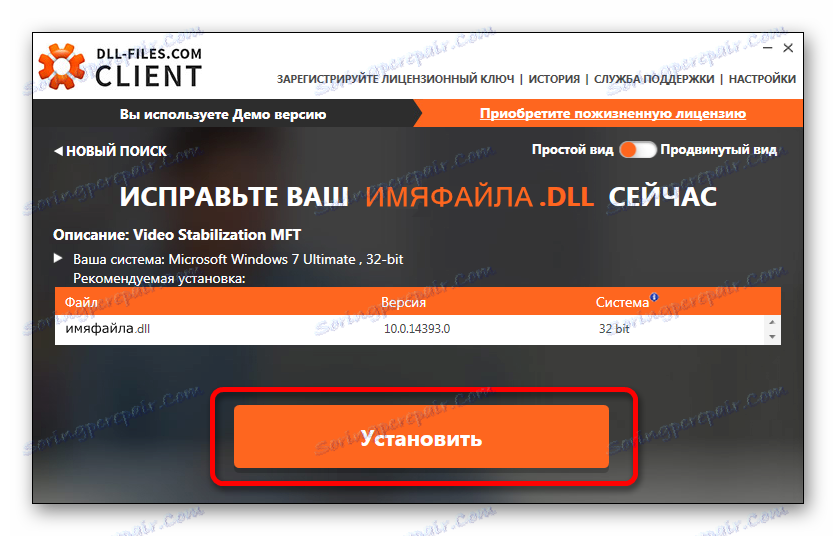Click the blue info icon beside Система
The width and height of the screenshot is (836, 536).
point(654,297)
